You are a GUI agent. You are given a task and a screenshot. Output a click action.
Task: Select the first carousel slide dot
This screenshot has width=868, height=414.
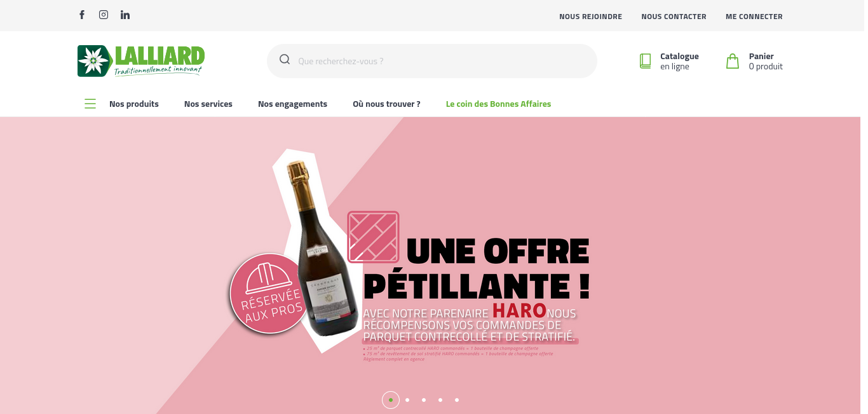pyautogui.click(x=391, y=400)
